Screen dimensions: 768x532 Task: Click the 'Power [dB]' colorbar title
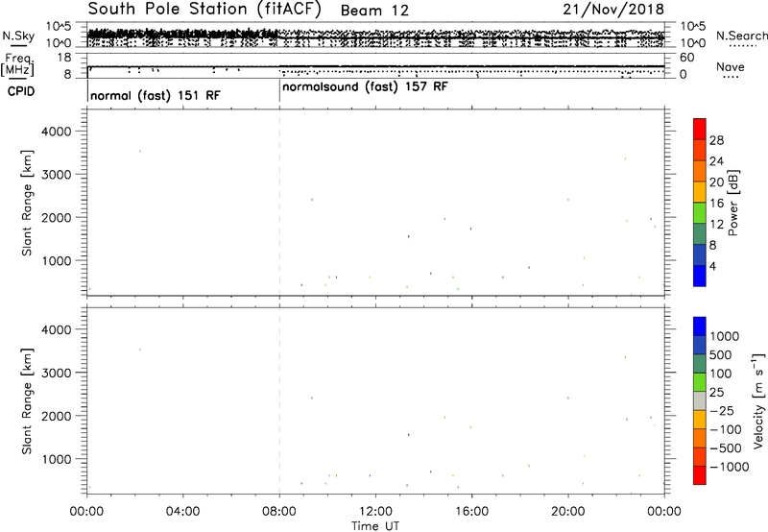tap(732, 203)
